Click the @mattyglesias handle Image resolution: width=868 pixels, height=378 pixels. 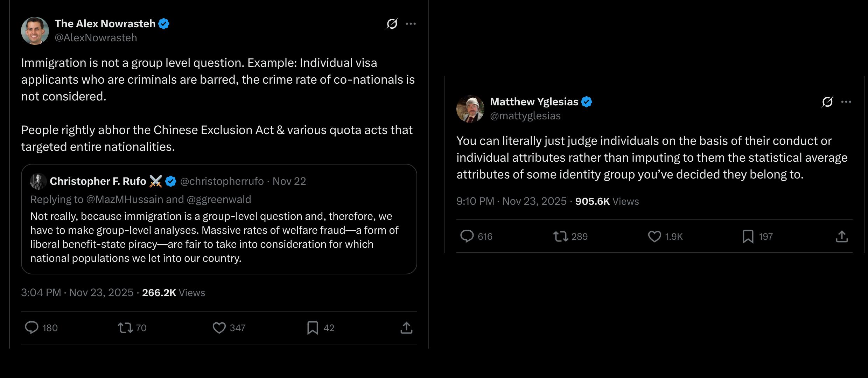click(525, 116)
